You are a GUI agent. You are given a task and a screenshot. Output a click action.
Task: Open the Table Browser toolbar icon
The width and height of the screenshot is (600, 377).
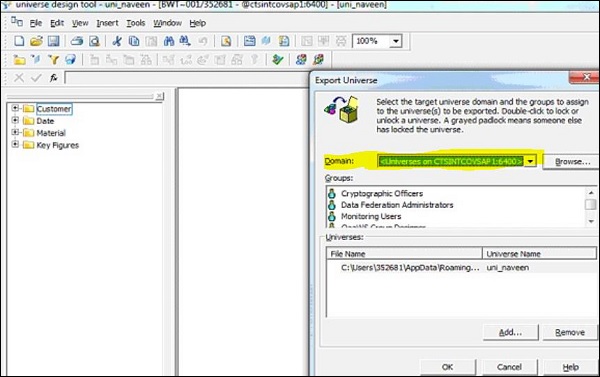(x=249, y=41)
